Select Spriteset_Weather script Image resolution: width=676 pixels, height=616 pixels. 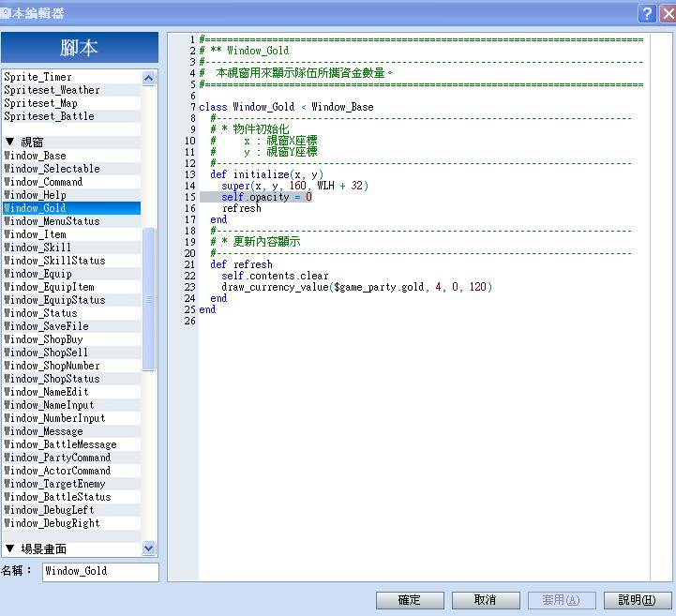[x=71, y=90]
